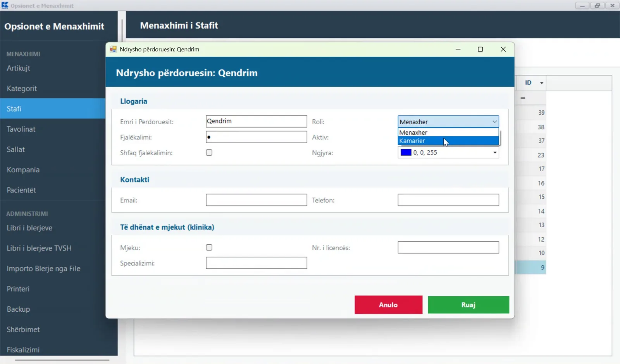Viewport: 620px width, 364px height.
Task: Click the dialog window icon beside Ndrysho përdoruesin
Action: 113,49
